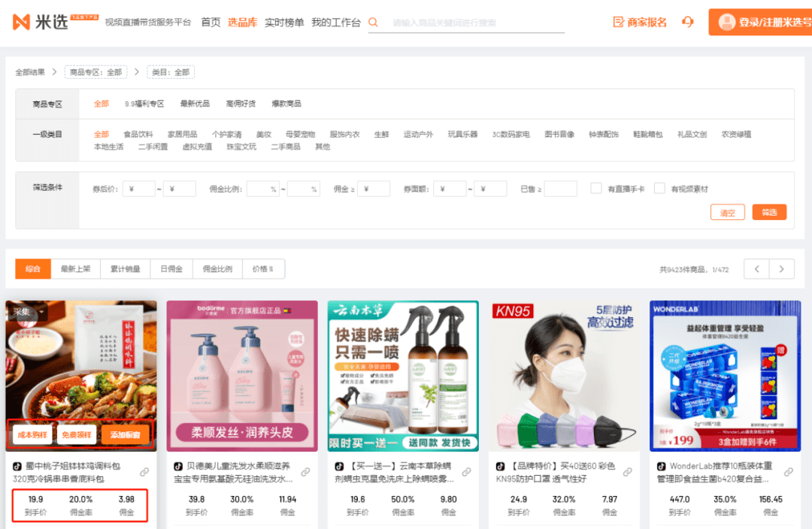
Task: Choose 食品饮料 category
Action: pyautogui.click(x=138, y=134)
